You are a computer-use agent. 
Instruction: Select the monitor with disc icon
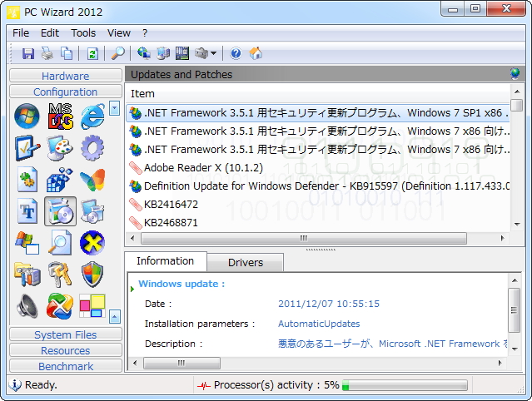pos(92,210)
